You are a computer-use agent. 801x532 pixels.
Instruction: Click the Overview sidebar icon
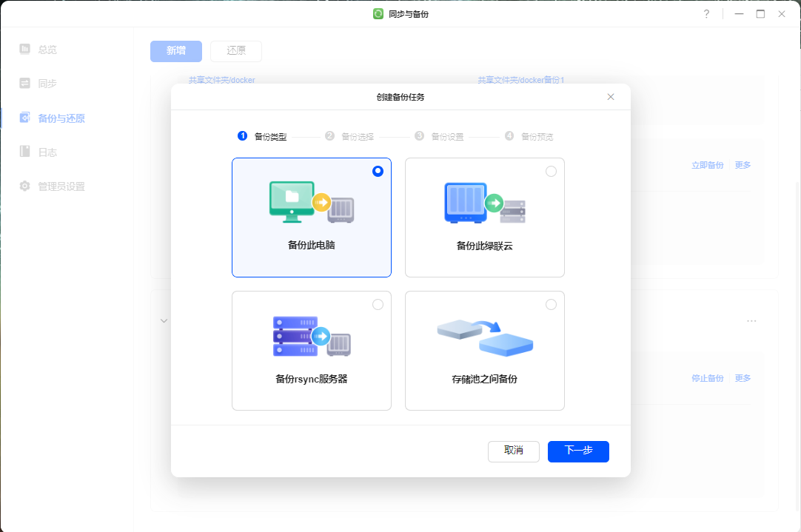point(25,50)
